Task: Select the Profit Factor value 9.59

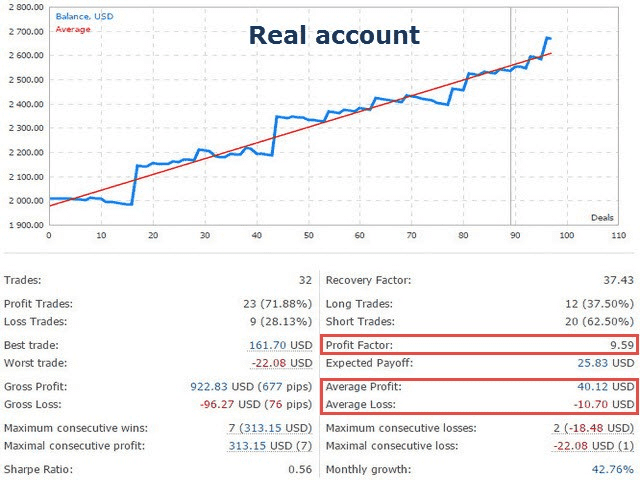Action: click(x=621, y=343)
